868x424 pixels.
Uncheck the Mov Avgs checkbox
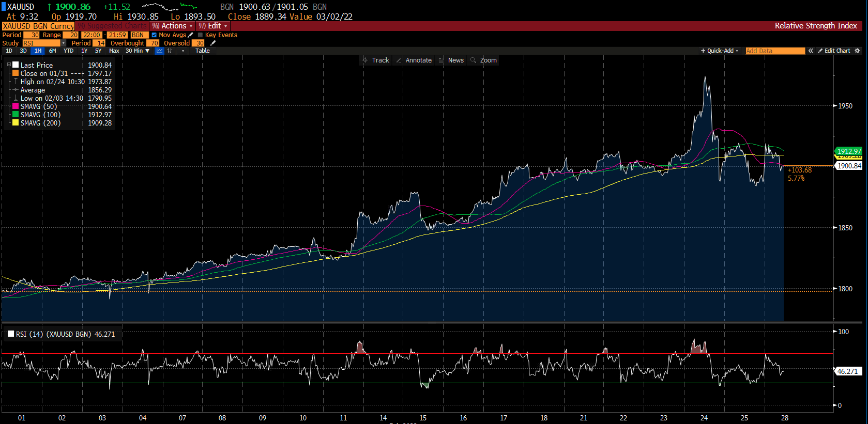point(154,35)
